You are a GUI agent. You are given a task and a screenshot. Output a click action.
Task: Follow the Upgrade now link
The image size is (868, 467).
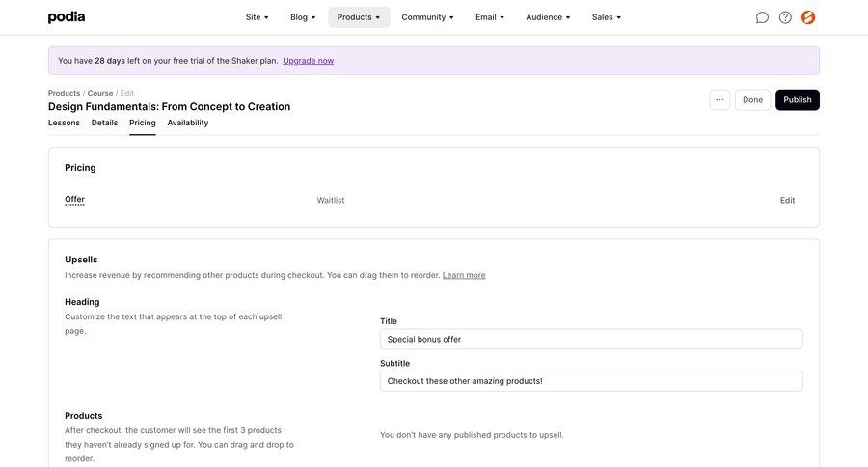coord(309,61)
